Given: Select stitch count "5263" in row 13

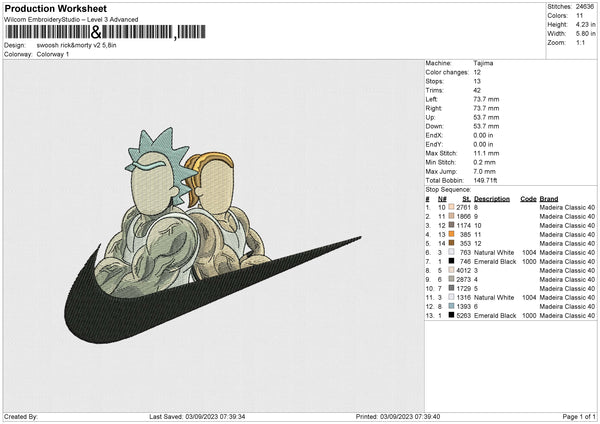Looking at the screenshot, I should (463, 316).
